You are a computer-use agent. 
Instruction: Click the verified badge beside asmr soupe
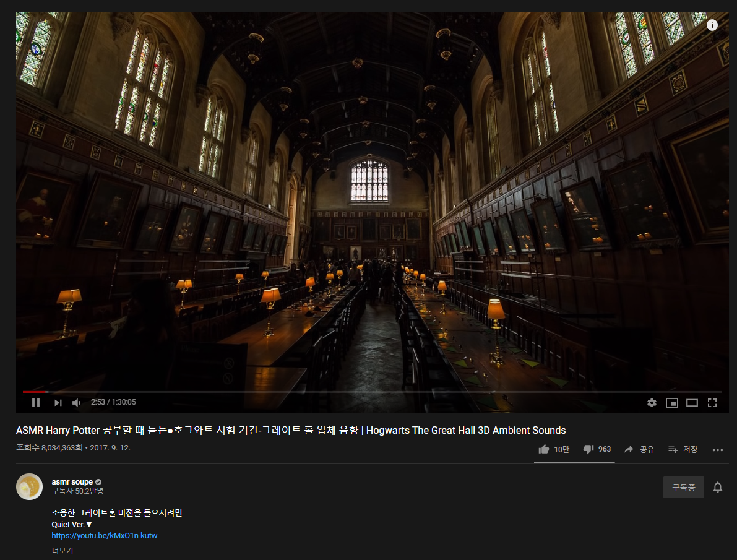tap(98, 482)
